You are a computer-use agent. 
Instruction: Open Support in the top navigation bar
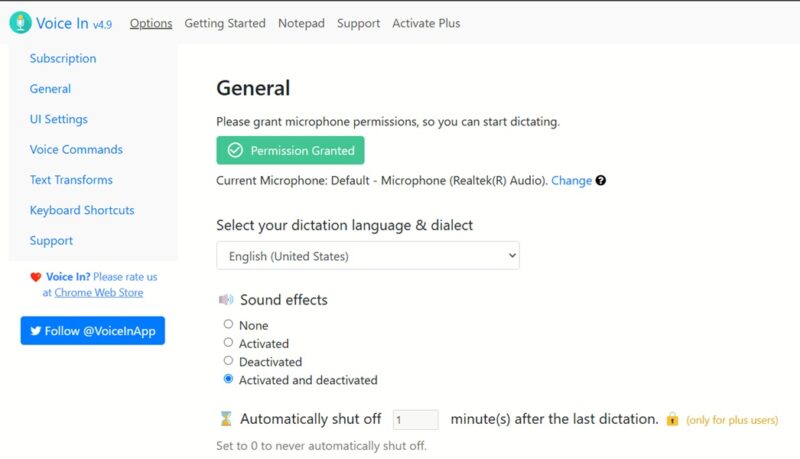(358, 23)
